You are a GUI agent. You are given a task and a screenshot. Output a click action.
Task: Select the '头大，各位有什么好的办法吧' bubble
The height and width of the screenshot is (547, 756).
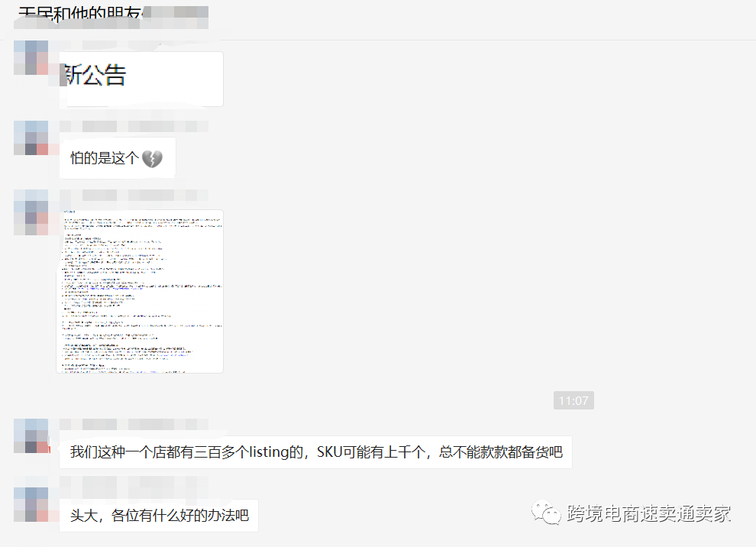(x=158, y=516)
